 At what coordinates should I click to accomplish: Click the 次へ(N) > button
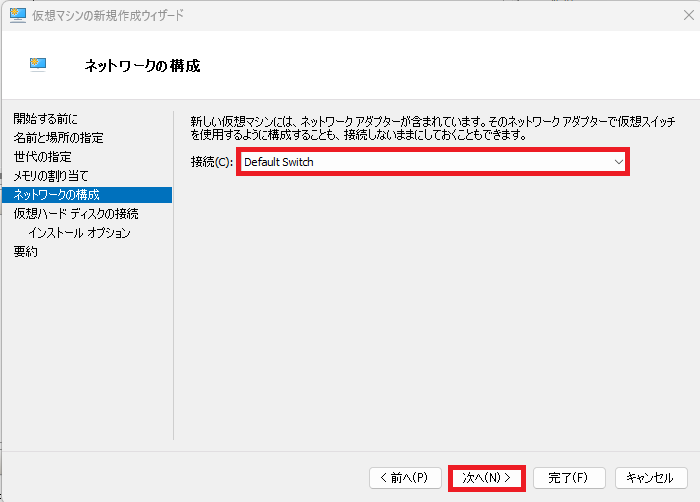pyautogui.click(x=487, y=478)
